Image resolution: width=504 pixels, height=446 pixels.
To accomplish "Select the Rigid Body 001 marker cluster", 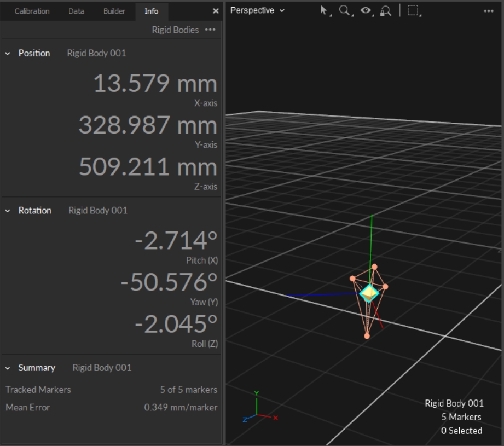I will point(370,294).
